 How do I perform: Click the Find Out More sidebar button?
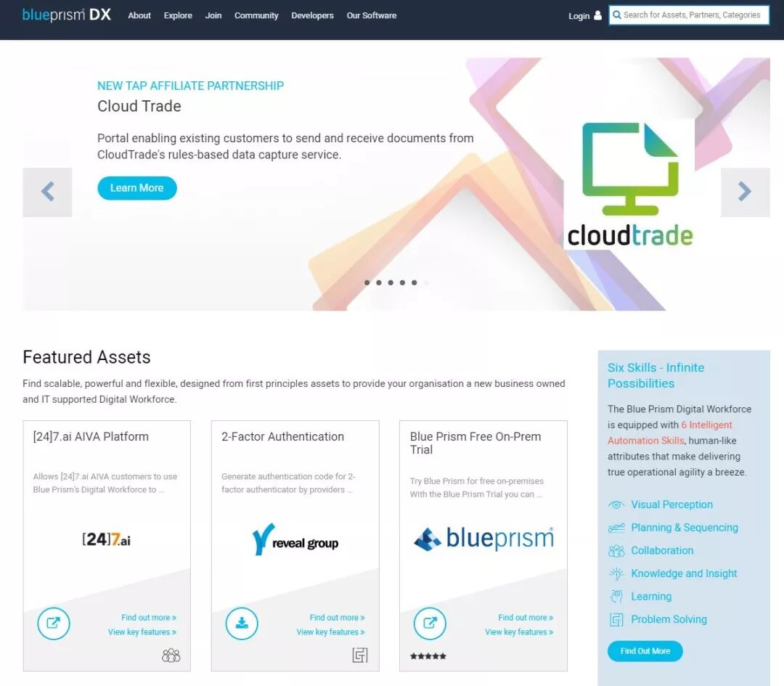click(645, 651)
